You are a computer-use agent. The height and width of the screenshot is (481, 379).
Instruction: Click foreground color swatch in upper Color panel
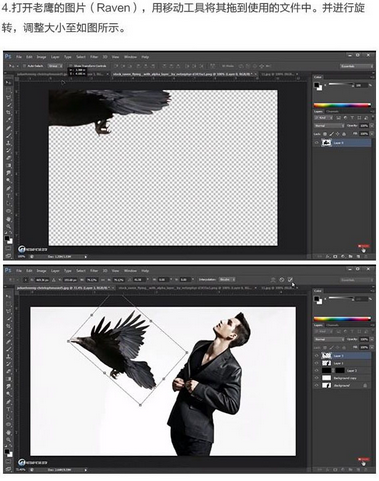(x=317, y=85)
